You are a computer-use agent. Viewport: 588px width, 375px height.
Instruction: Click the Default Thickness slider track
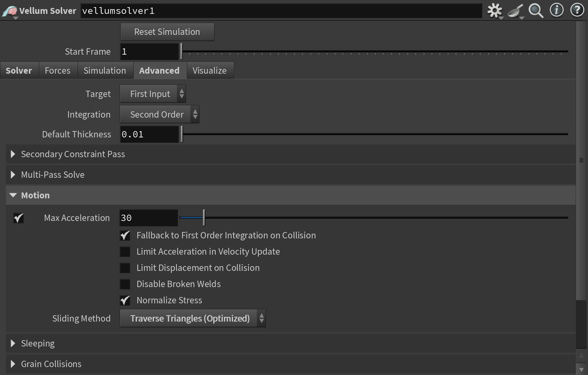375,134
